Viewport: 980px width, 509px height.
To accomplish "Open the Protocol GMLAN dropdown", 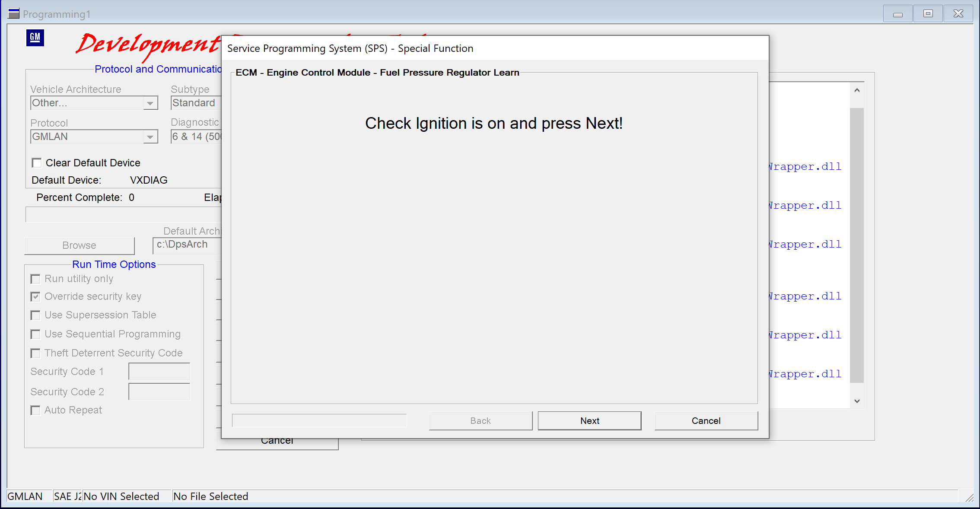I will click(x=150, y=137).
